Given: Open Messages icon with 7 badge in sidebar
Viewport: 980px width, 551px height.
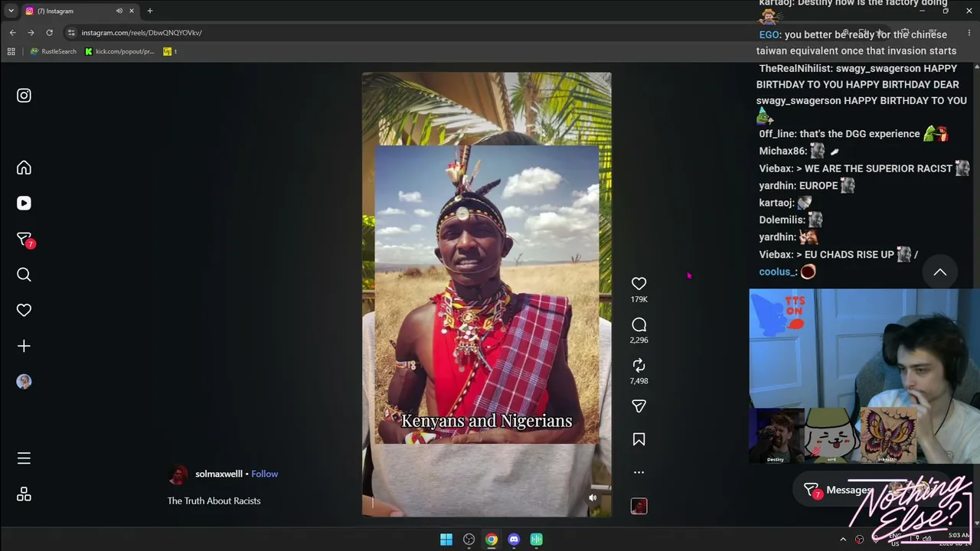Looking at the screenshot, I should click(24, 239).
